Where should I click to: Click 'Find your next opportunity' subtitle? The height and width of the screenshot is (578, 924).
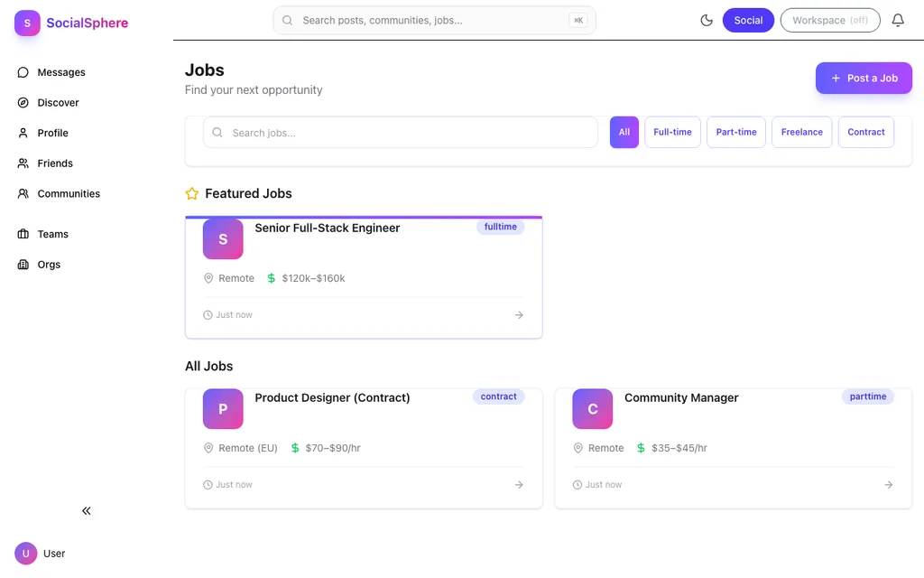[254, 89]
